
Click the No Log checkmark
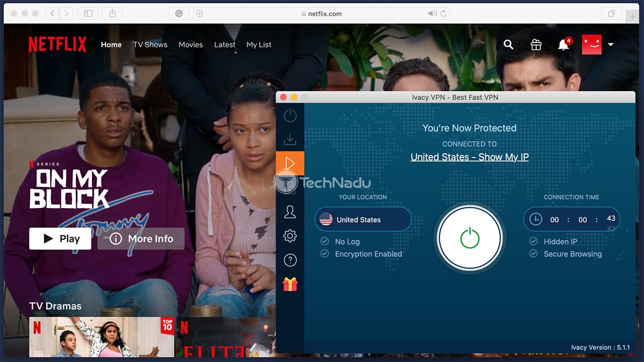325,241
